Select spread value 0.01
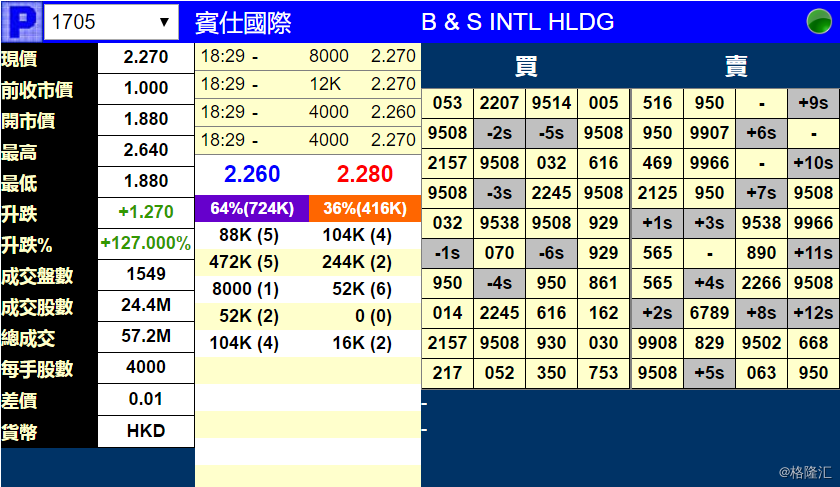This screenshot has height=487, width=840. click(x=146, y=399)
